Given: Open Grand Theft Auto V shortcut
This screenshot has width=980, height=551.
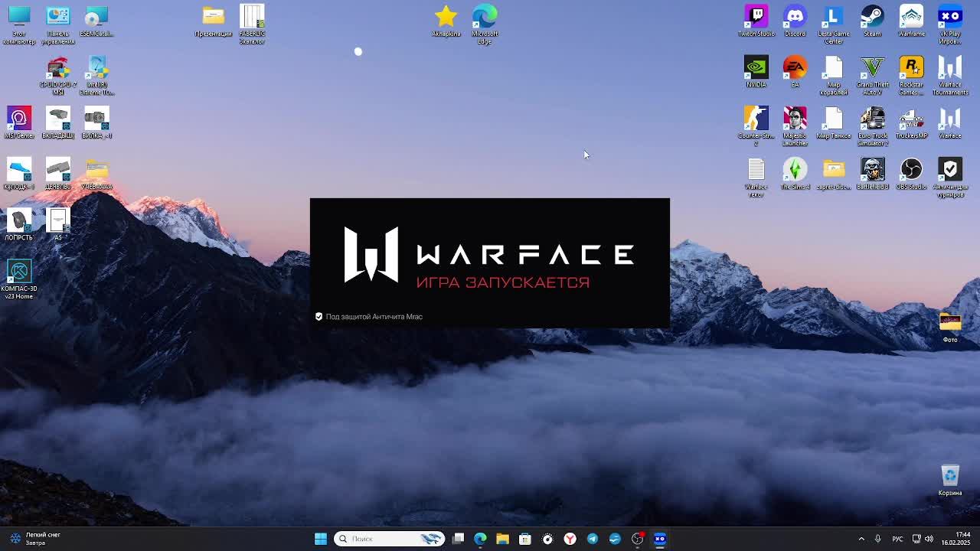Looking at the screenshot, I should point(872,76).
